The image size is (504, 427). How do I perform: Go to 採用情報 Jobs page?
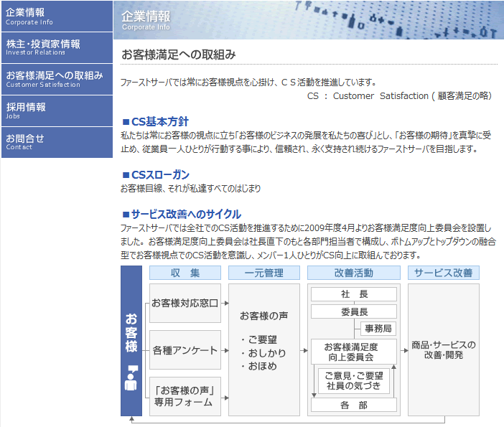[56, 111]
